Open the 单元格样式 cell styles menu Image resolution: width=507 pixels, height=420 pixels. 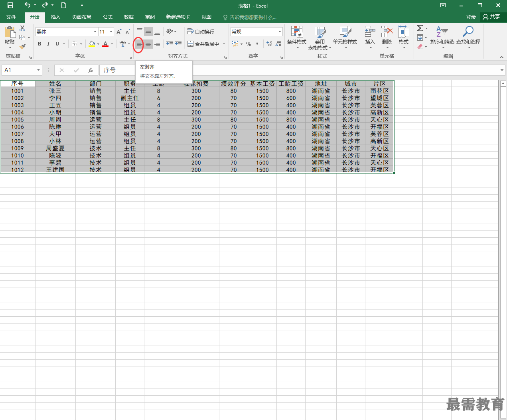(345, 37)
